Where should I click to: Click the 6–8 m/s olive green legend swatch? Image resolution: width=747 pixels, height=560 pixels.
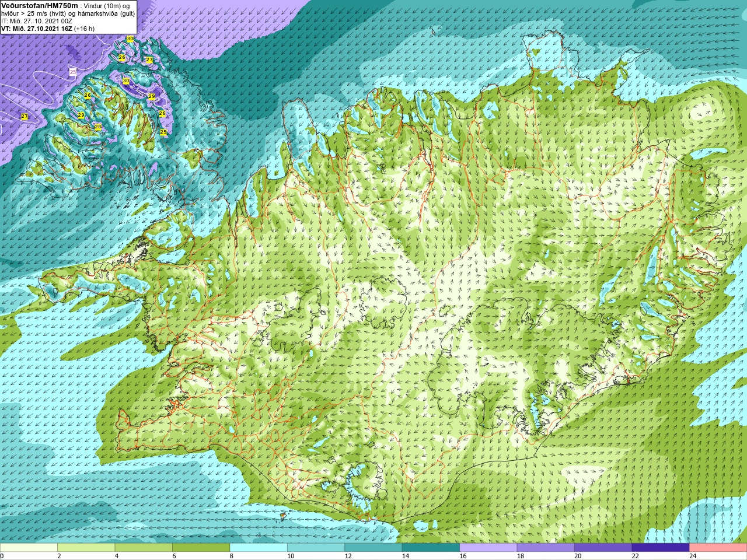click(201, 548)
